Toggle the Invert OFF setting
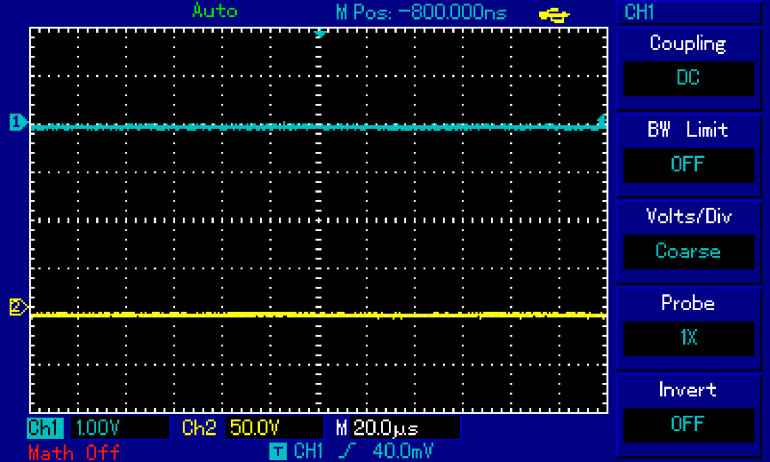770x462 pixels. (x=687, y=424)
